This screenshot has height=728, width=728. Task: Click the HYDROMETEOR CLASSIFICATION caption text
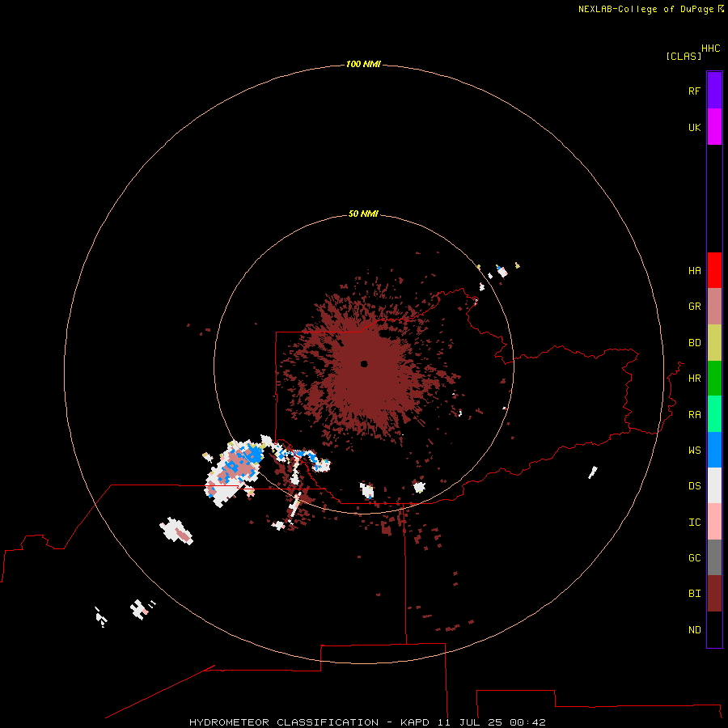coord(284,722)
